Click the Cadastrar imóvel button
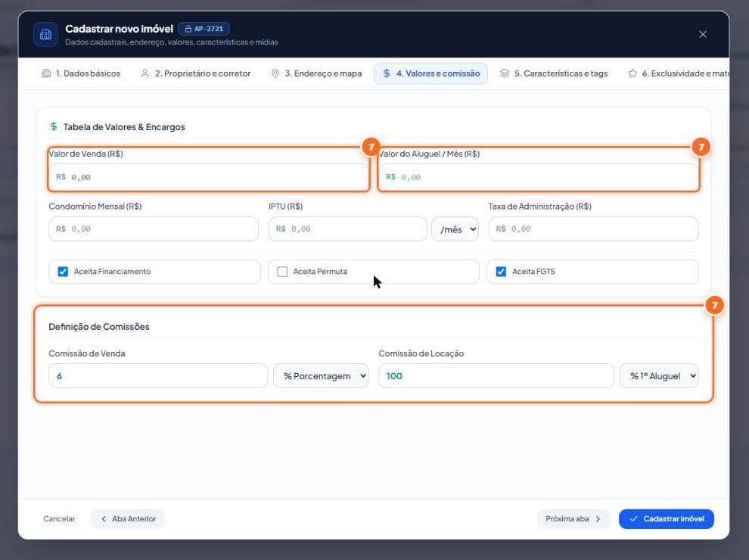 (667, 519)
